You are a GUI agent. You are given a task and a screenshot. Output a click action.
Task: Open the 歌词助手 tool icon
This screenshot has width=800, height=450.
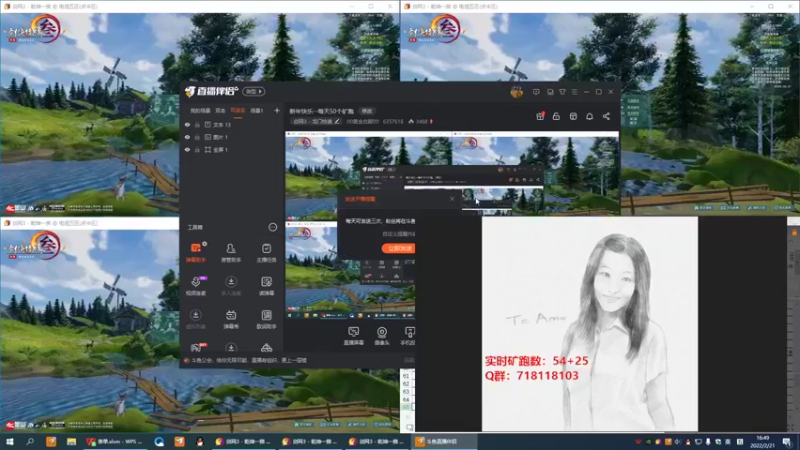coord(266,319)
